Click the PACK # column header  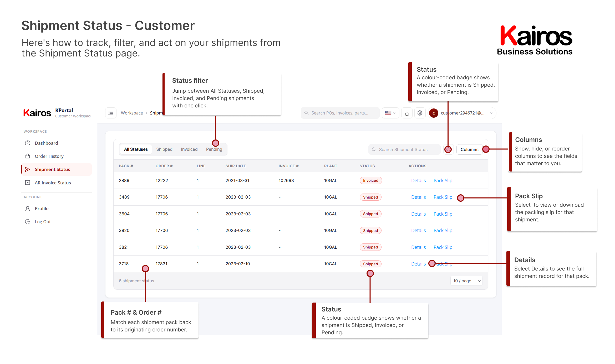click(x=126, y=166)
